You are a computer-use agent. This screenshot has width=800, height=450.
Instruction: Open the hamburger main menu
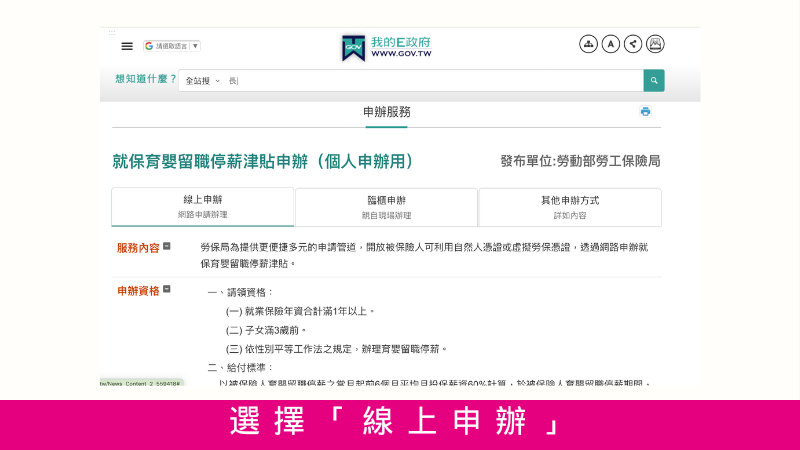pyautogui.click(x=127, y=46)
